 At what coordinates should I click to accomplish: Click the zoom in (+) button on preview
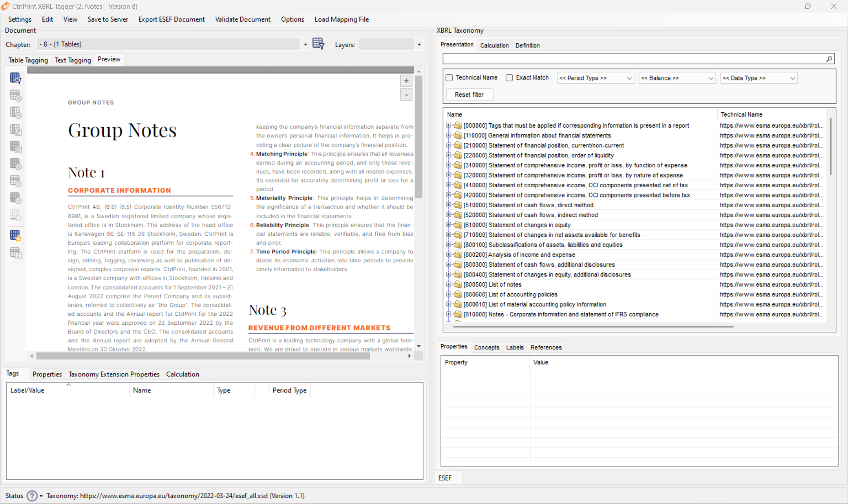tap(406, 80)
